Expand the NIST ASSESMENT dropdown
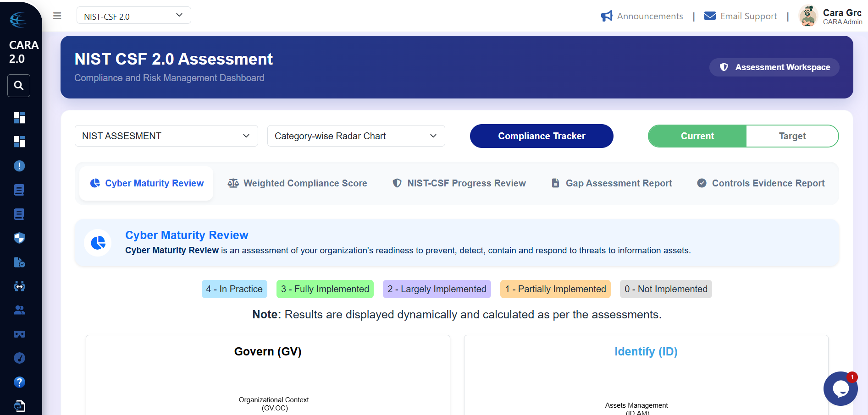Image resolution: width=868 pixels, height=415 pixels. point(166,136)
